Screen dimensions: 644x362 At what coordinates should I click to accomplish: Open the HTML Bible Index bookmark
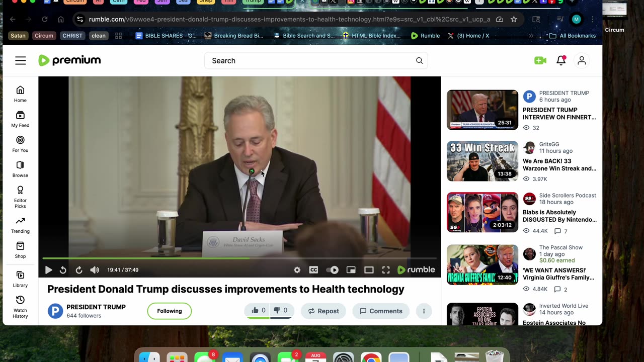371,36
